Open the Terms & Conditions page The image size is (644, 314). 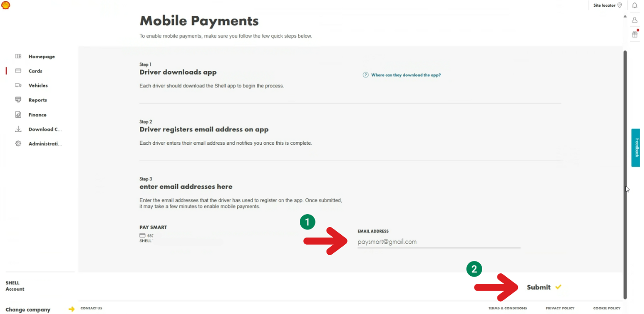pos(507,308)
